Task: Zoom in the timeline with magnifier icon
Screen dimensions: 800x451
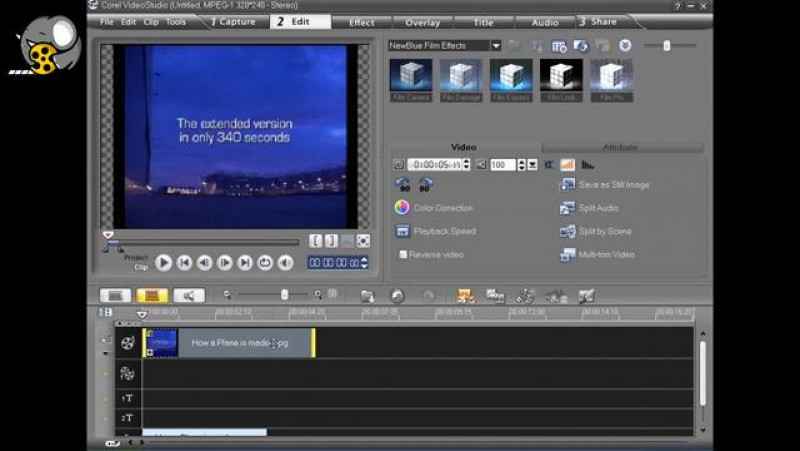Action: tap(317, 294)
